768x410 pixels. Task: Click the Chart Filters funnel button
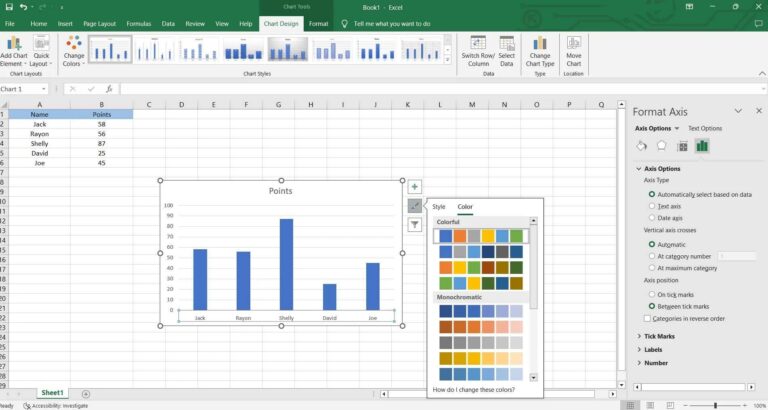[414, 224]
